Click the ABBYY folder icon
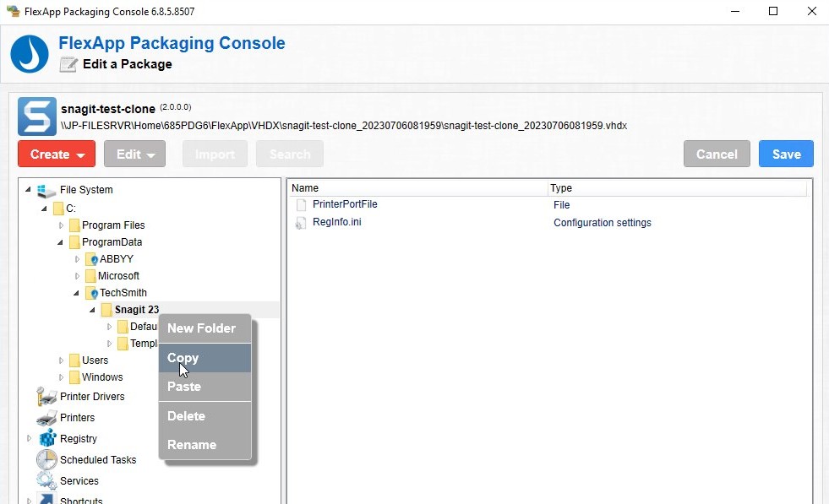This screenshot has width=829, height=504. (91, 259)
